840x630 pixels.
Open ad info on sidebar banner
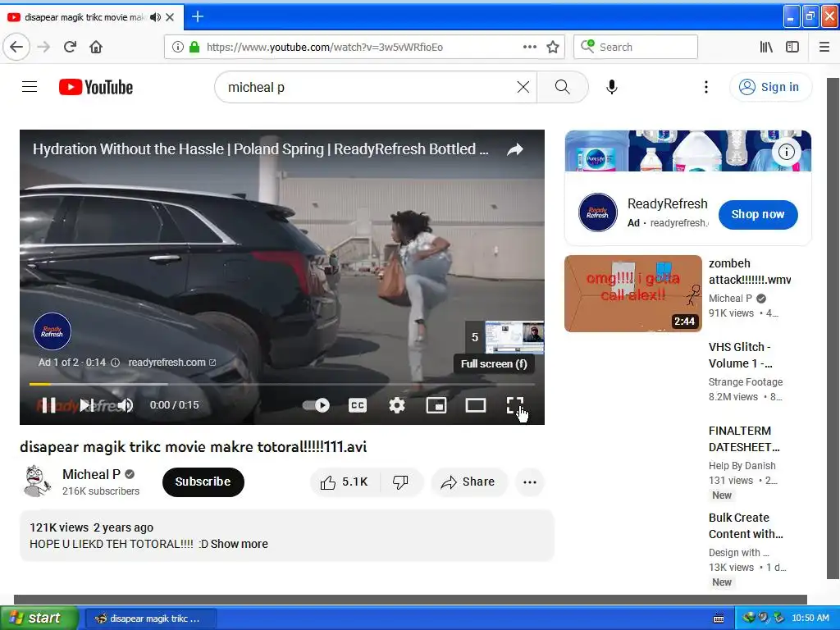point(786,152)
